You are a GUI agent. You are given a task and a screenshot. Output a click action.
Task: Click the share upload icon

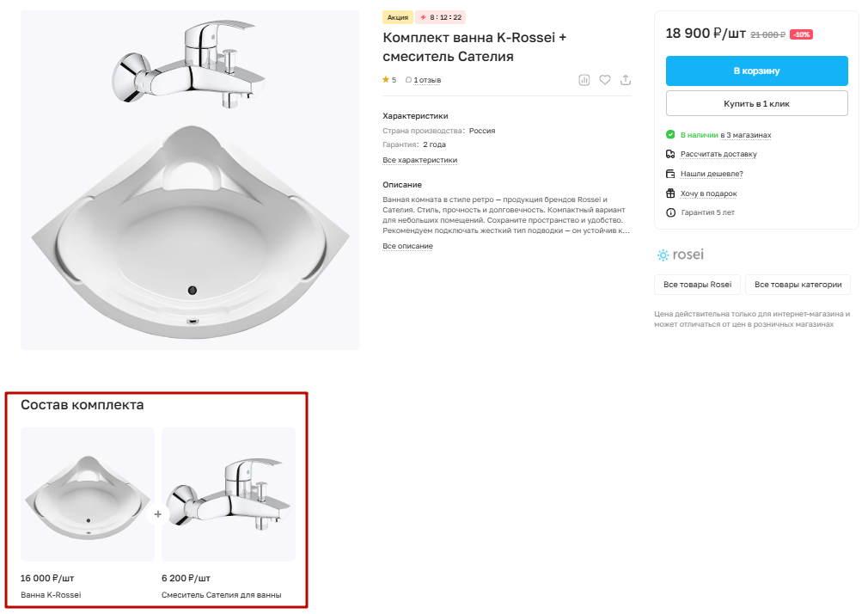(x=626, y=80)
